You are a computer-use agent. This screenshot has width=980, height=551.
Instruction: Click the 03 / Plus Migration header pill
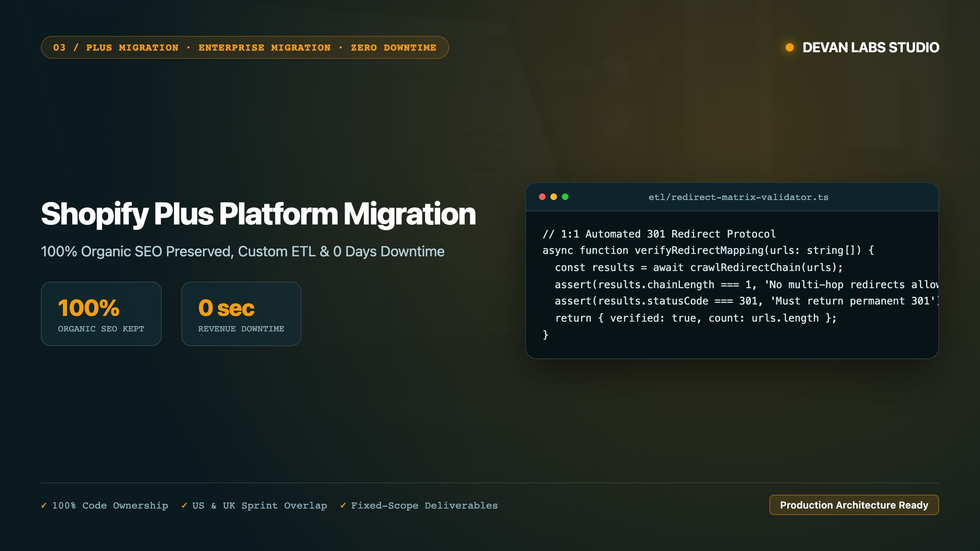pos(245,47)
